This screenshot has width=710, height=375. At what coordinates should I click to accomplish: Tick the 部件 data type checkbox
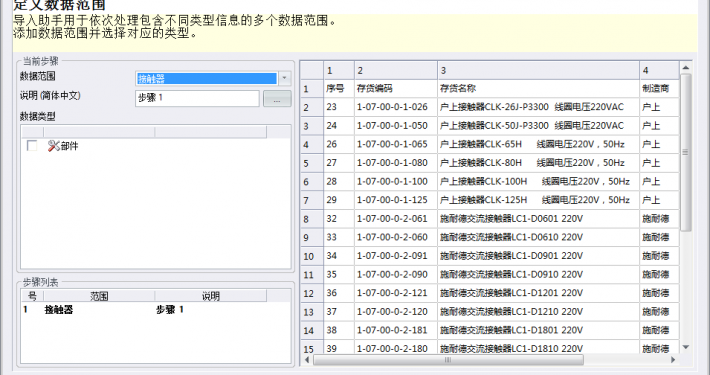coord(32,146)
